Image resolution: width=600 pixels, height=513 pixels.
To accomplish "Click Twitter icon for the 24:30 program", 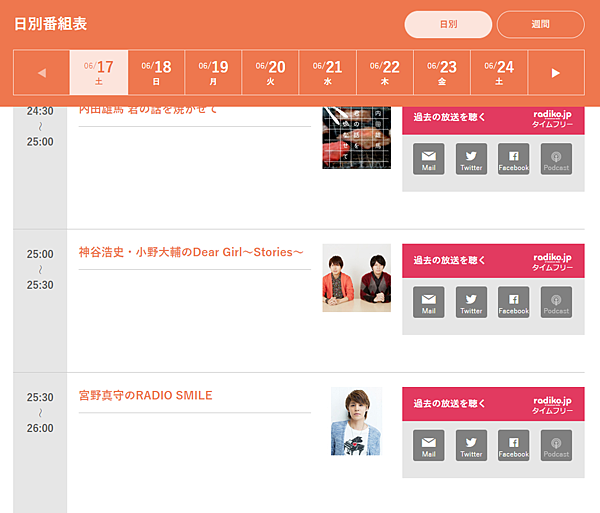I will click(x=471, y=159).
